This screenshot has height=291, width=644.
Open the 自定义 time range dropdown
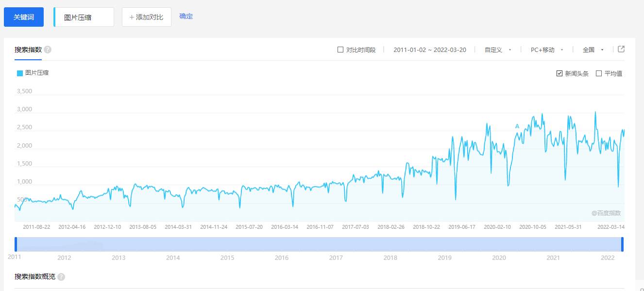click(x=498, y=50)
